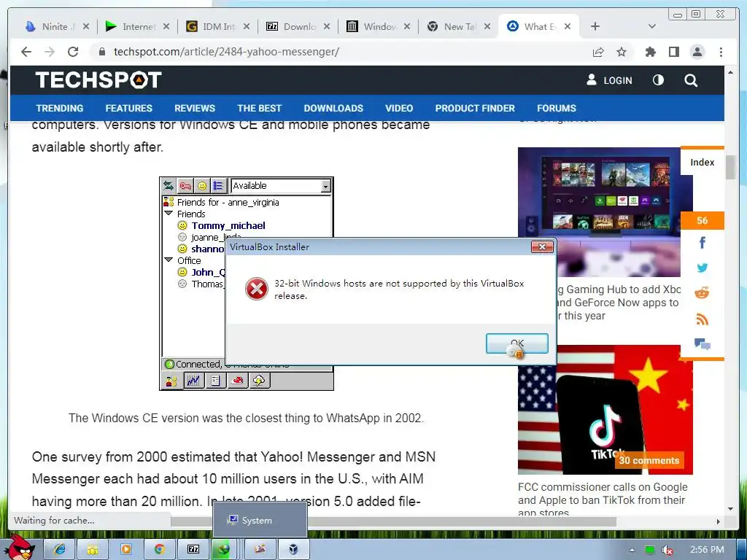Click the page's vertical scrollbar thumb
Screen dimensions: 747x560
[x=730, y=167]
